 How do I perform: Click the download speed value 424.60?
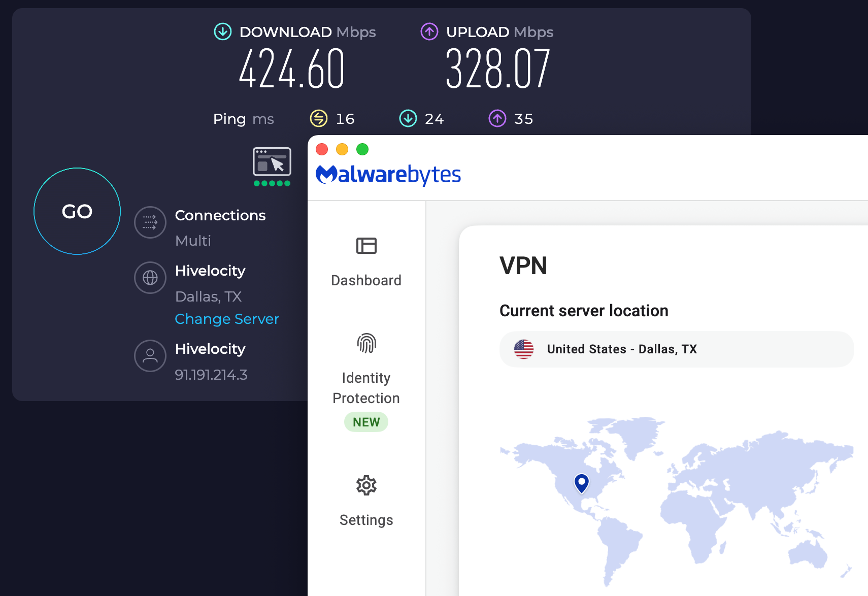[x=292, y=69]
